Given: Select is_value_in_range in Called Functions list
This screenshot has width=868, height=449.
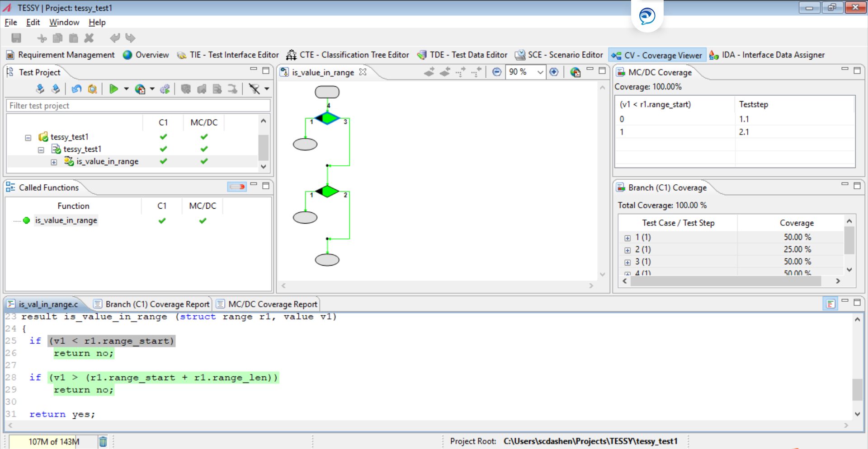Looking at the screenshot, I should pyautogui.click(x=66, y=220).
